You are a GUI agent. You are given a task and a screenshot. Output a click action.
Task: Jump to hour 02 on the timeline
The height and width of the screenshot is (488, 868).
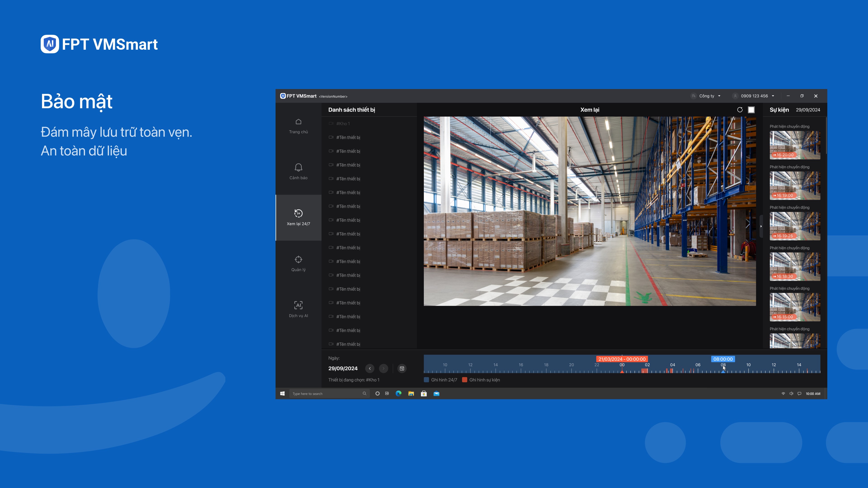tap(647, 365)
